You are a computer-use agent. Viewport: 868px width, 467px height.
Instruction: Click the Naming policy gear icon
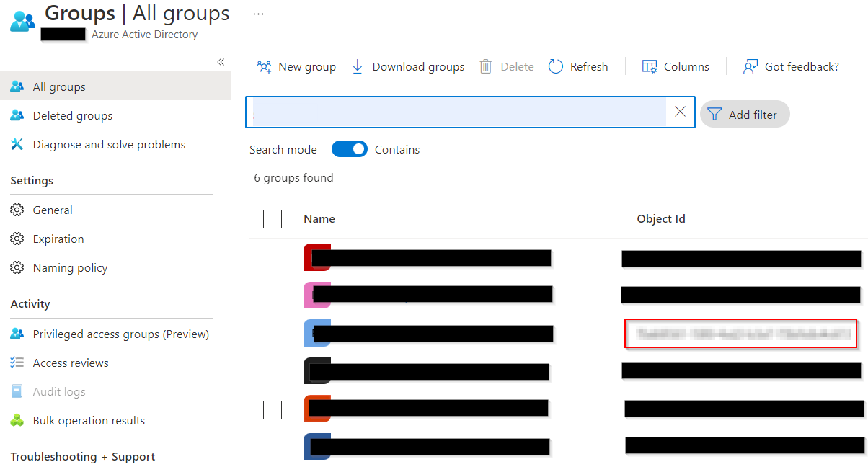(x=17, y=267)
